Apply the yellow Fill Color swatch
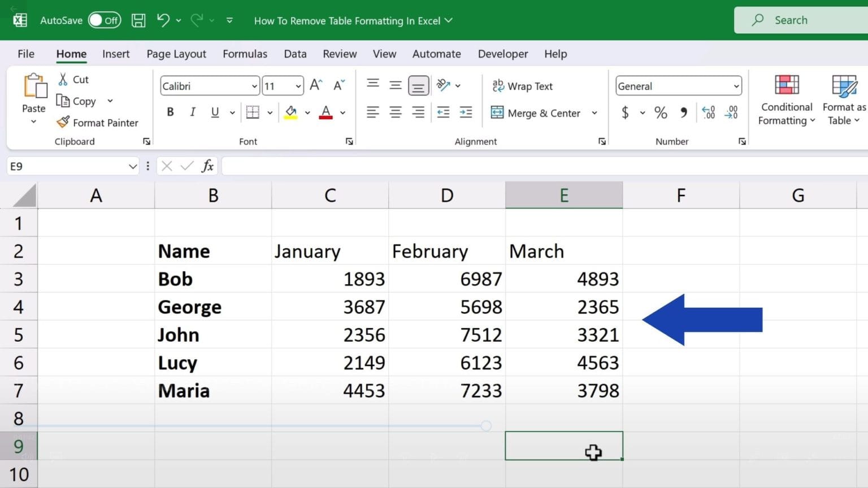 [291, 113]
